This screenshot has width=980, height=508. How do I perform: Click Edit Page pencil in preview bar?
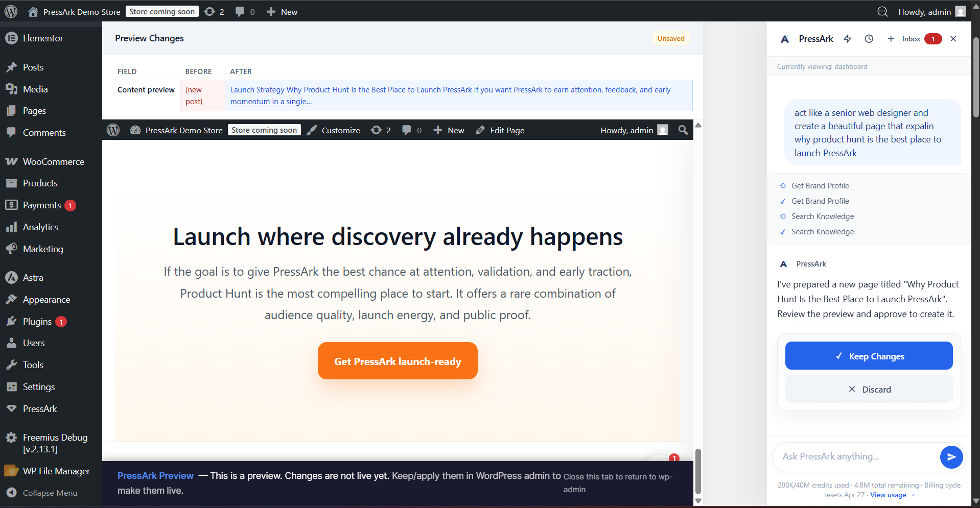[x=500, y=130]
